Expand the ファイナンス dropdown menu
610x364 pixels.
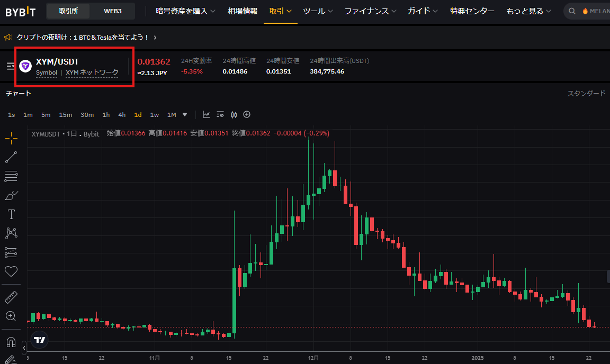click(x=370, y=11)
